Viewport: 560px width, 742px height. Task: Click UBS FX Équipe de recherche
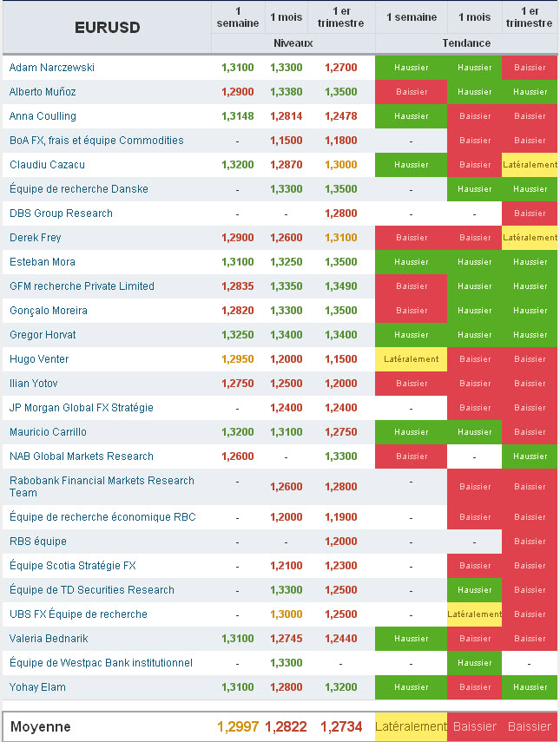[78, 614]
